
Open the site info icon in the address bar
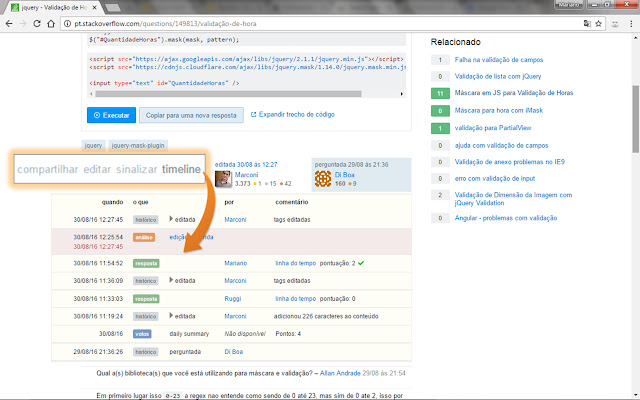point(67,24)
